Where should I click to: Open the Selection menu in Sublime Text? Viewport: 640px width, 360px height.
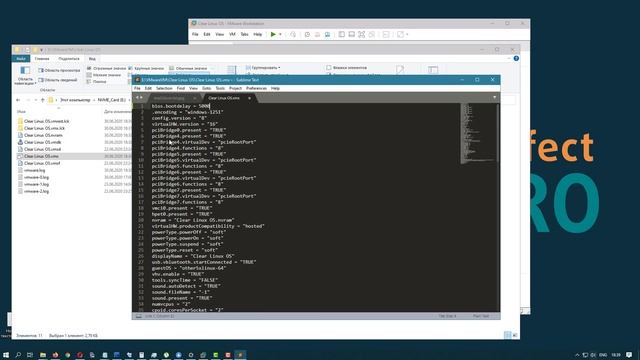tap(164, 88)
